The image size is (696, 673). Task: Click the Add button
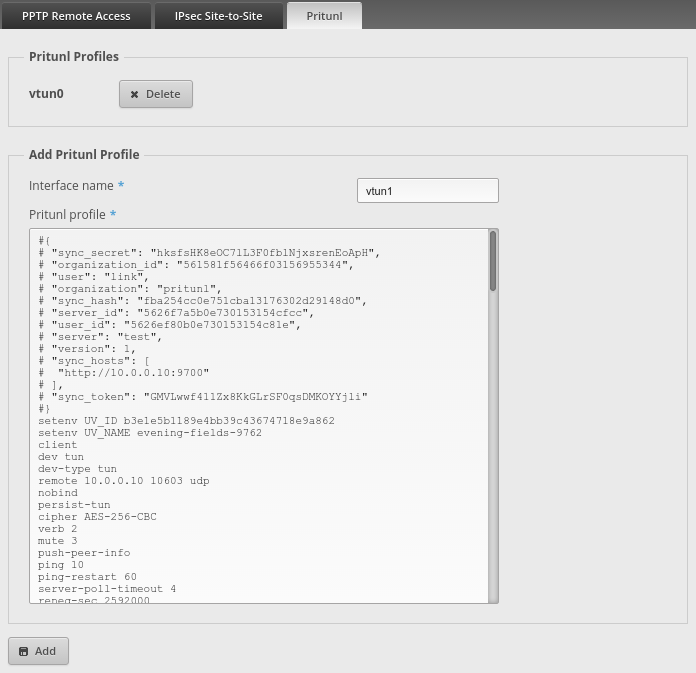point(38,651)
